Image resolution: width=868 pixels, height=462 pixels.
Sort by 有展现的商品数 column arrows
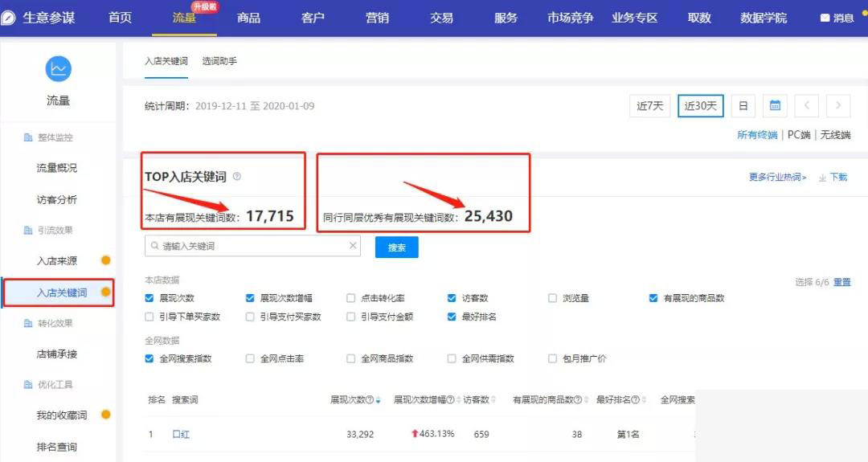(587, 400)
